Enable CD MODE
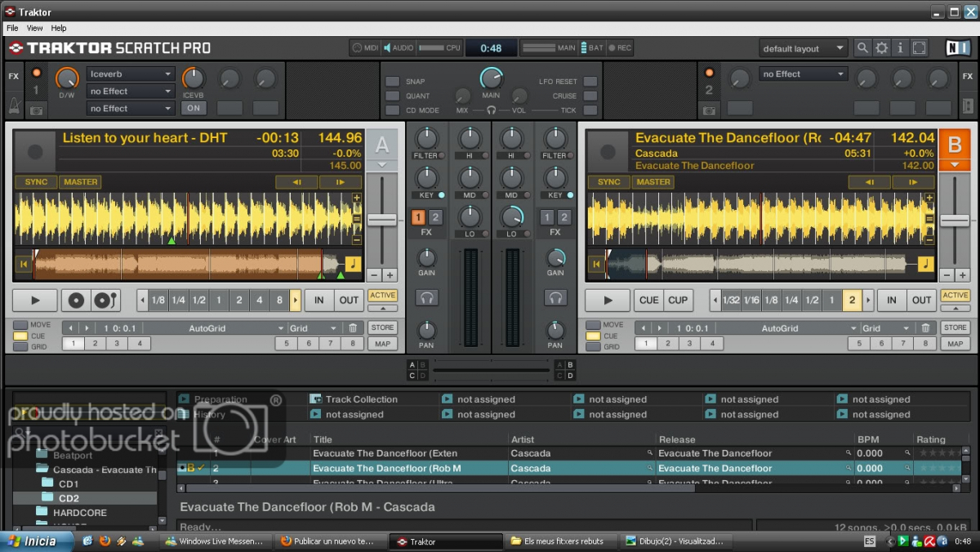Viewport: 980px width, 552px height. [x=393, y=110]
